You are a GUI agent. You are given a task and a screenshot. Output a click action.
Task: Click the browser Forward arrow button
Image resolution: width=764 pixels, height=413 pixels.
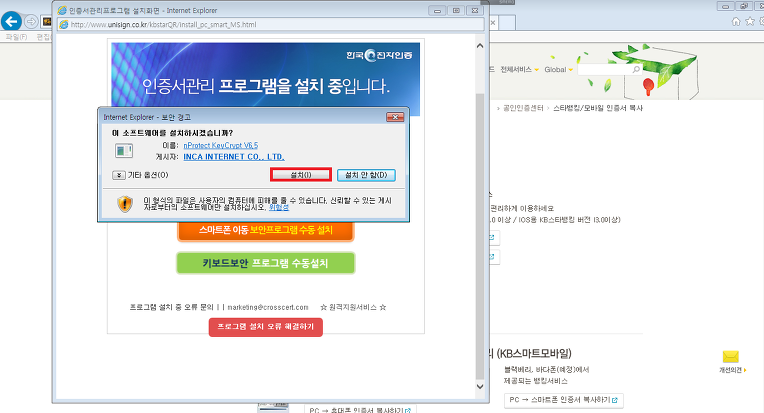pyautogui.click(x=31, y=21)
